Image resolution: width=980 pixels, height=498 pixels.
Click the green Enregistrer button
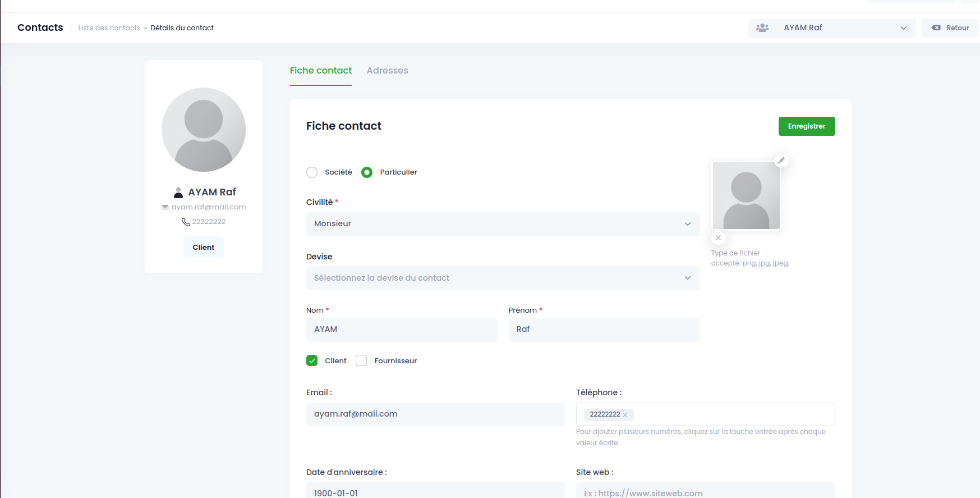pos(807,126)
